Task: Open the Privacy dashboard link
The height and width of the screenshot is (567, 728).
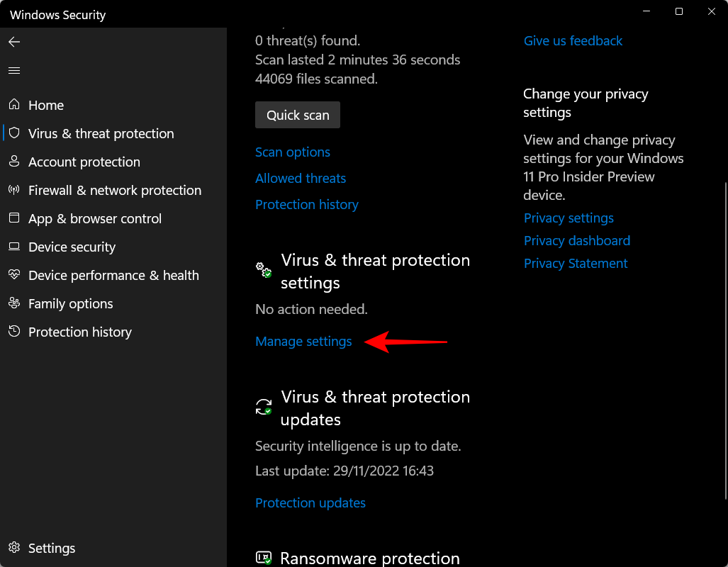Action: pyautogui.click(x=576, y=241)
